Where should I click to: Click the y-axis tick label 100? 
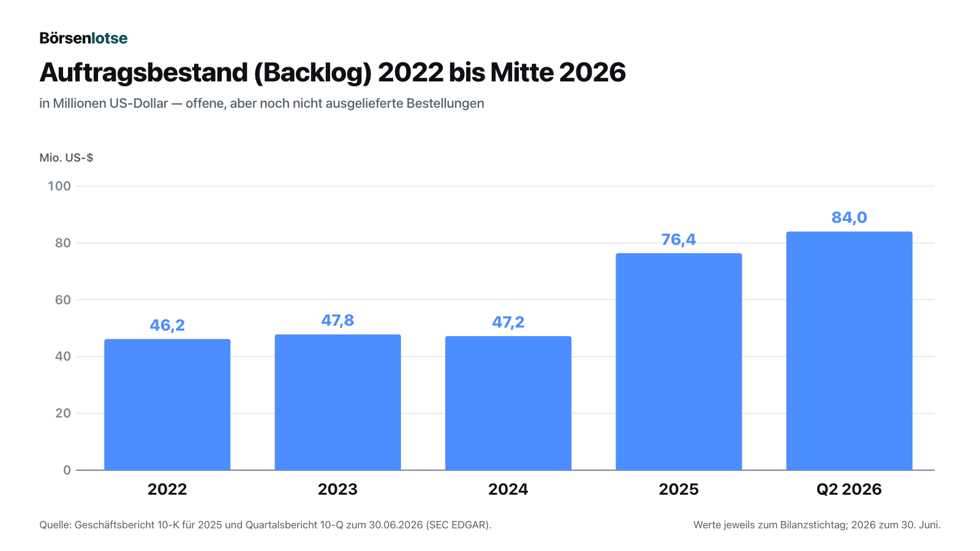(59, 186)
